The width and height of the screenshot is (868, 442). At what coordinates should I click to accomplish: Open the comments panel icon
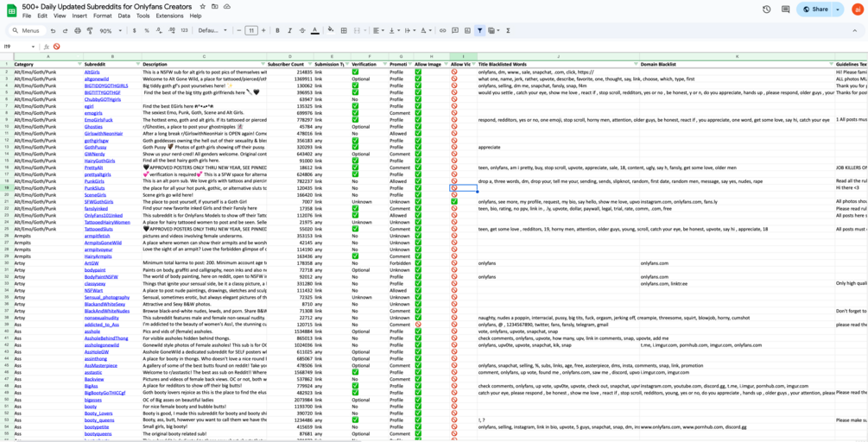point(785,9)
